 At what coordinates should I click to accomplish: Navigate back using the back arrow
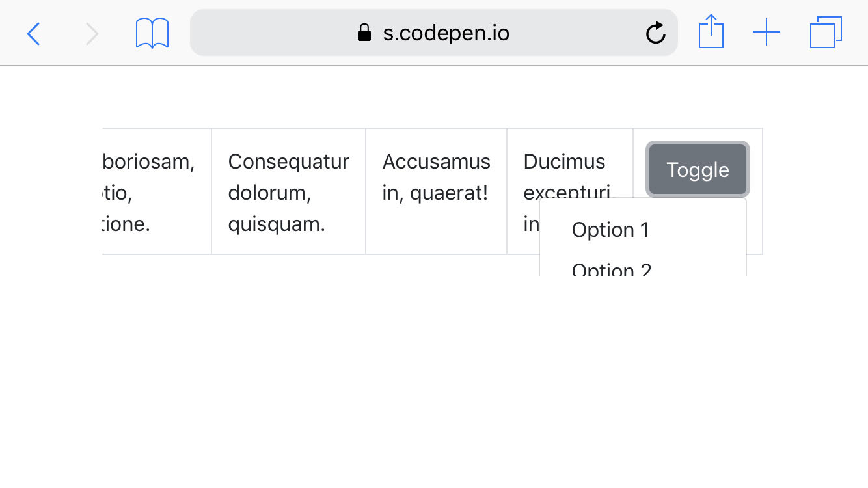coord(34,33)
